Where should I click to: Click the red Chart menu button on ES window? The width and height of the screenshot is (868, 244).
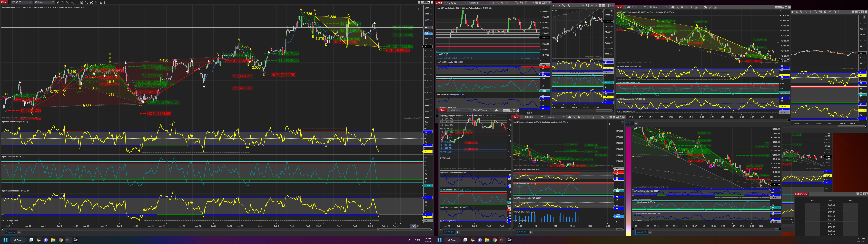pyautogui.click(x=4, y=2)
